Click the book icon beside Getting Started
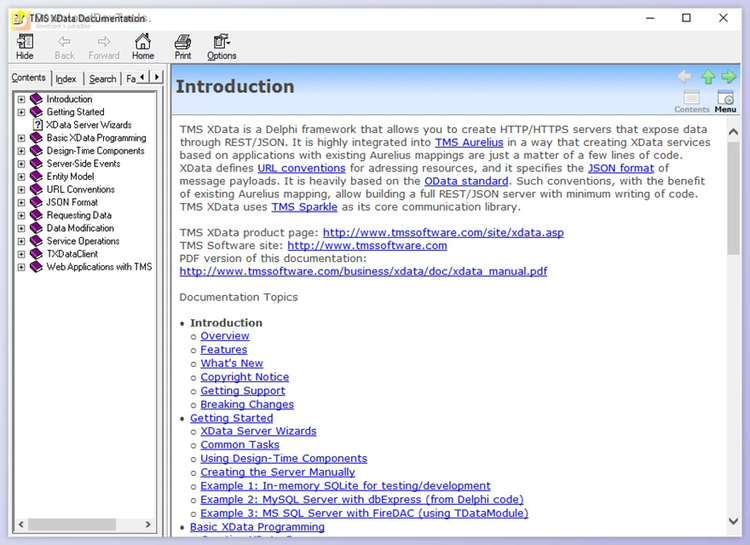Image resolution: width=750 pixels, height=545 pixels. pos(36,112)
